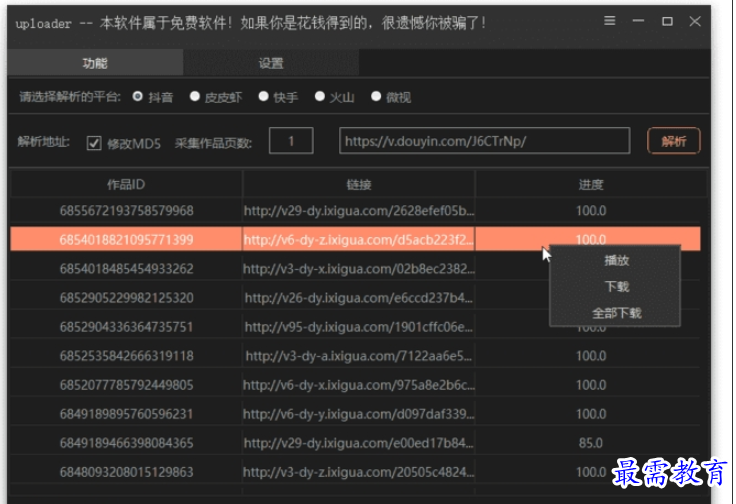Click link http://v3-dy-z.ixigua.com/20505c4824

click(x=359, y=472)
